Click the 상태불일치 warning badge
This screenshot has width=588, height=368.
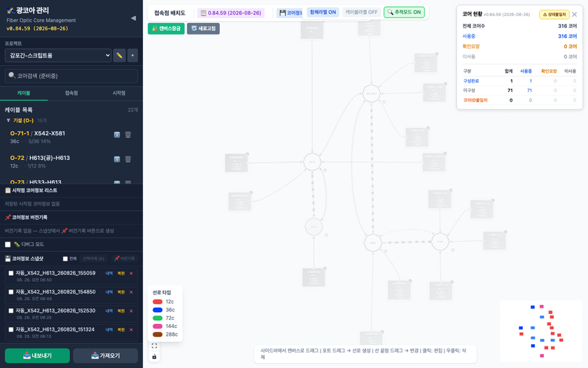coord(554,15)
